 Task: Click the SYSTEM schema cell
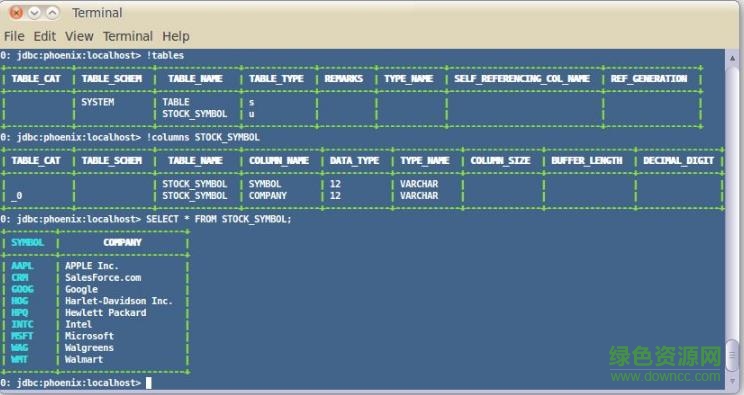click(x=98, y=102)
